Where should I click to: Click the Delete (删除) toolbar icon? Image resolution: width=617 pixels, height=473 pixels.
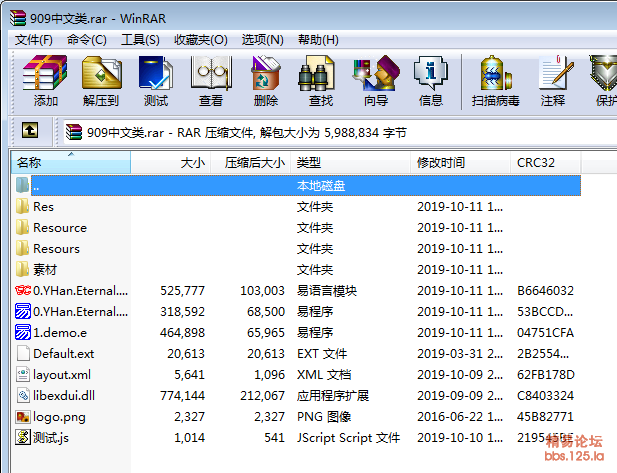coord(265,80)
